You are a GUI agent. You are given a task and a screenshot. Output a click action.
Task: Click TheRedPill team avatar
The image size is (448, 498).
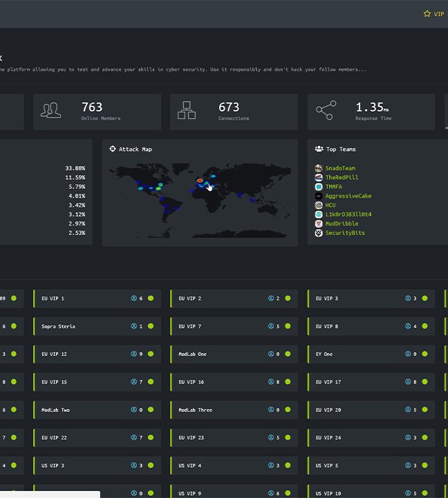tap(319, 178)
